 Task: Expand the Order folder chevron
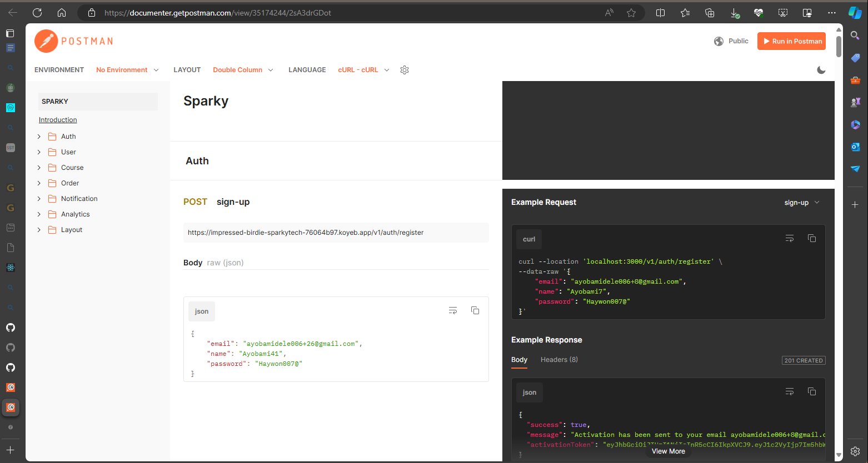tap(39, 183)
